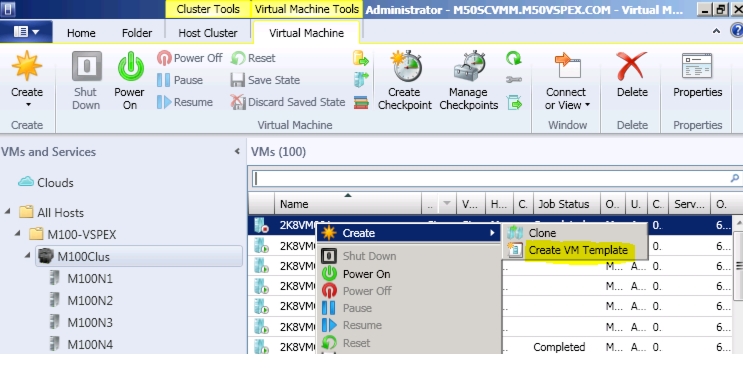Collapse the All Hosts tree node
The height and width of the screenshot is (390, 743).
[8, 211]
